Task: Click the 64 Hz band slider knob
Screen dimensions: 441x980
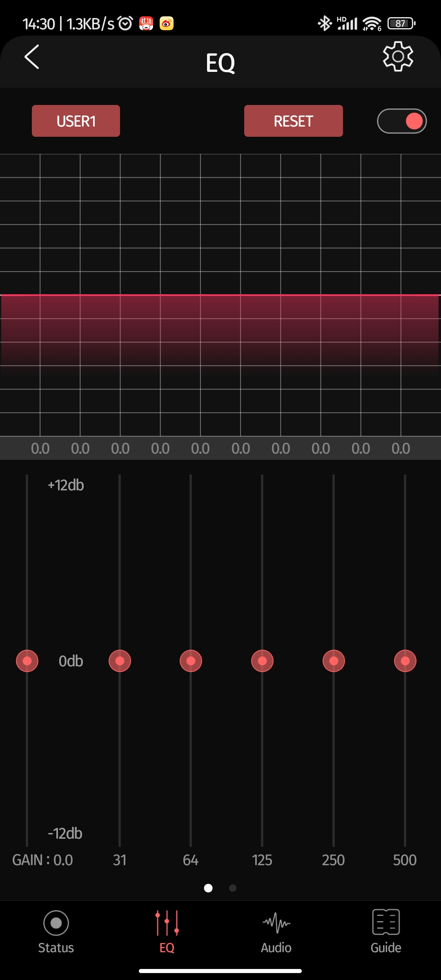Action: 191,661
